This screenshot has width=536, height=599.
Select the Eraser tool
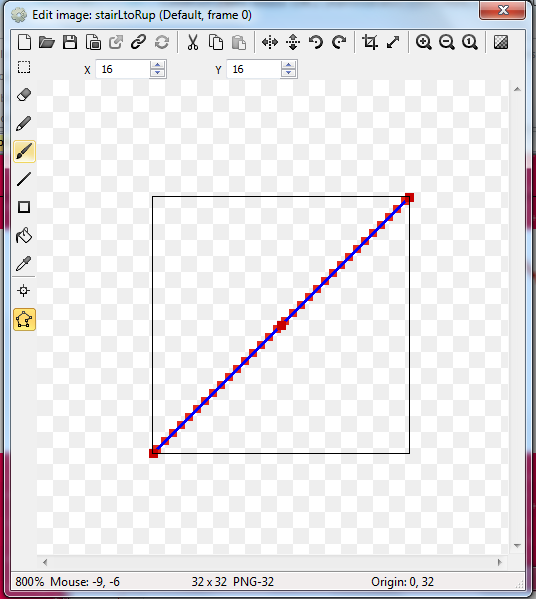coord(24,95)
